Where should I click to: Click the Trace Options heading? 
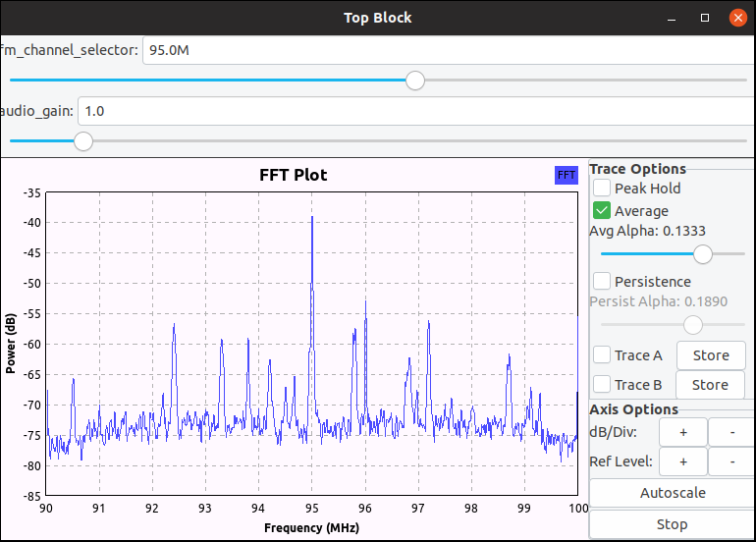point(637,169)
